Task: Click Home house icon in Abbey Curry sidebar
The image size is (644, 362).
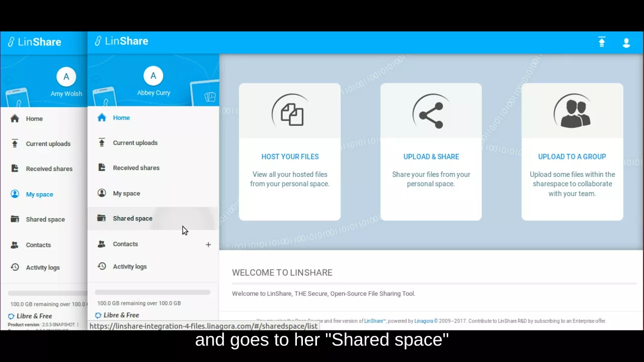Action: (102, 118)
